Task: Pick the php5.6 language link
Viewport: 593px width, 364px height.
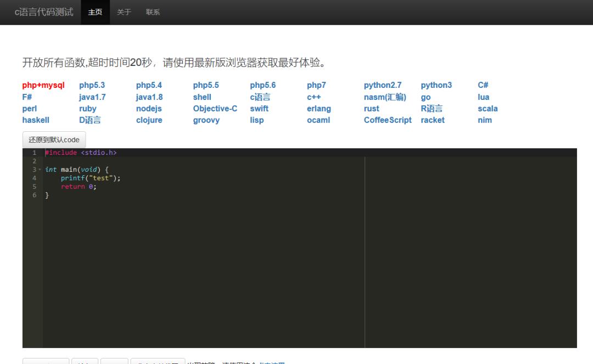Action: tap(263, 85)
